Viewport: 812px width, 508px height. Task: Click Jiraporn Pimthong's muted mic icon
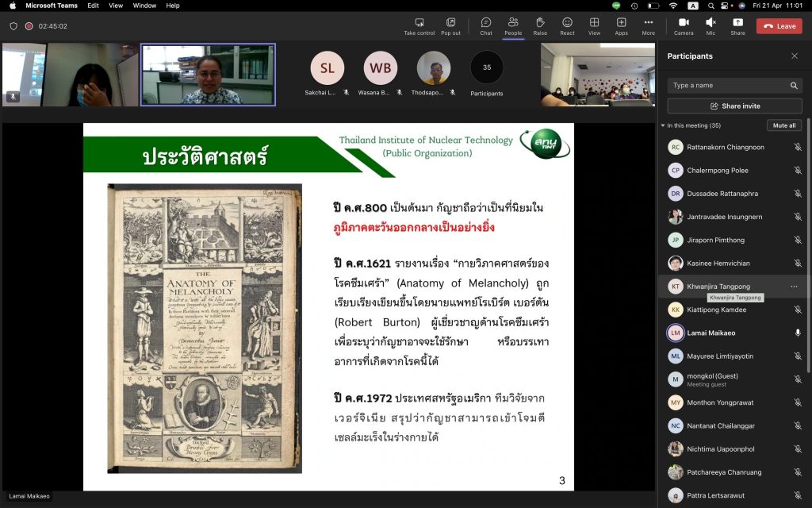point(798,240)
